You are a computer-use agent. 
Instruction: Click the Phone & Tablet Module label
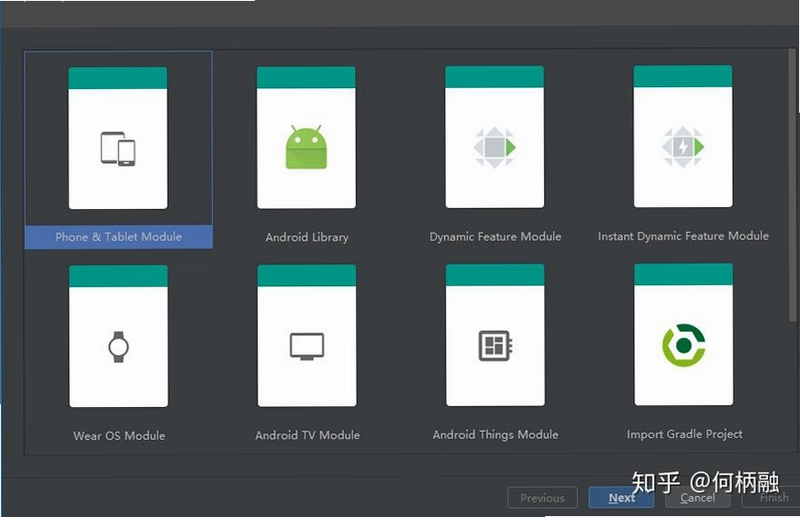118,237
